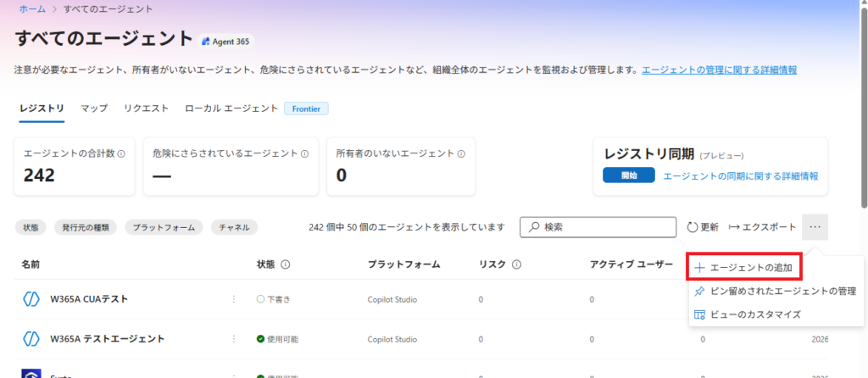Image resolution: width=868 pixels, height=378 pixels.
Task: Open エージェントの管理に関する詳細情報 link
Action: (719, 70)
